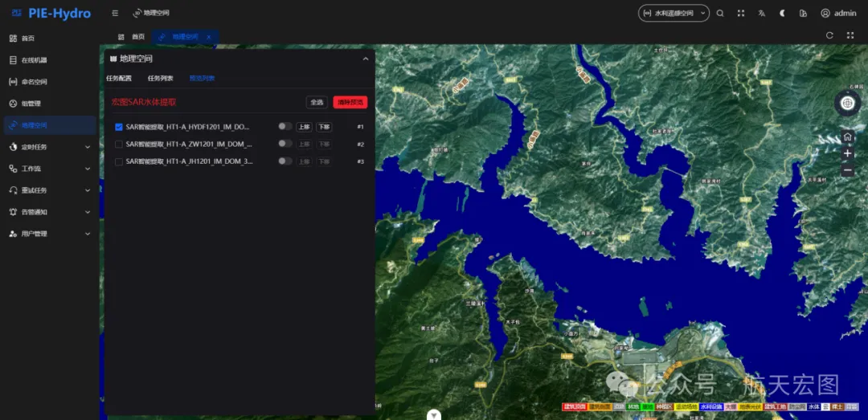Open the 水利遥感空间 workspace dropdown
The height and width of the screenshot is (420, 868).
point(674,13)
